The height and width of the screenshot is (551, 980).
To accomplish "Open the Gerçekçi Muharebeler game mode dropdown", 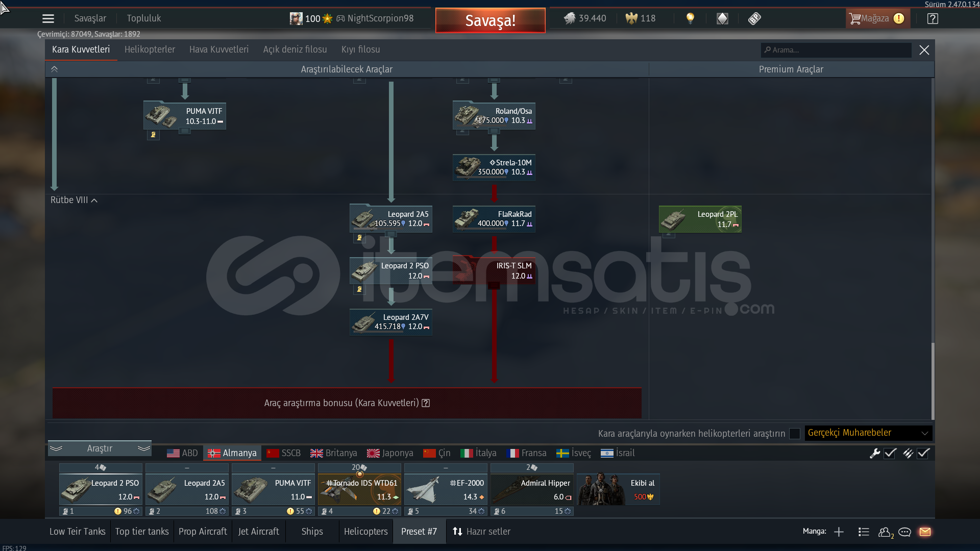I will 868,433.
